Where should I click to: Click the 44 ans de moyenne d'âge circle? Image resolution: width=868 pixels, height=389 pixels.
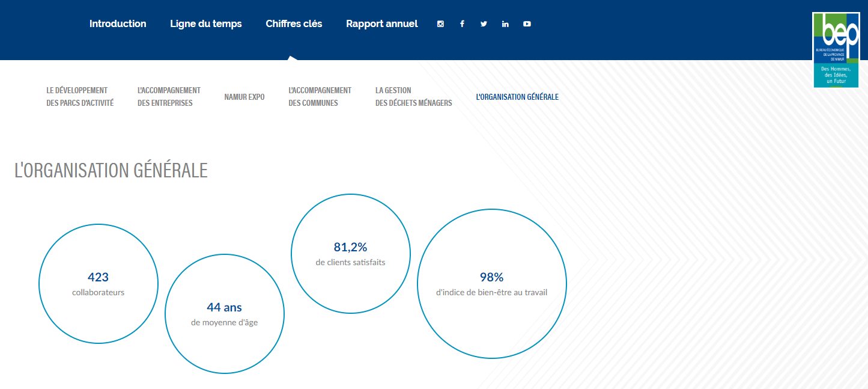225,314
